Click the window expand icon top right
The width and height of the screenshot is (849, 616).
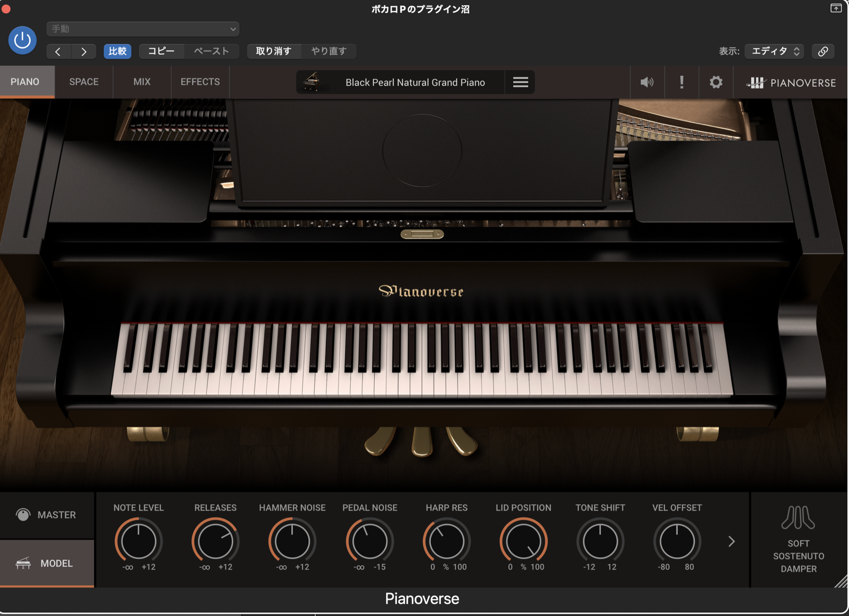click(x=836, y=8)
